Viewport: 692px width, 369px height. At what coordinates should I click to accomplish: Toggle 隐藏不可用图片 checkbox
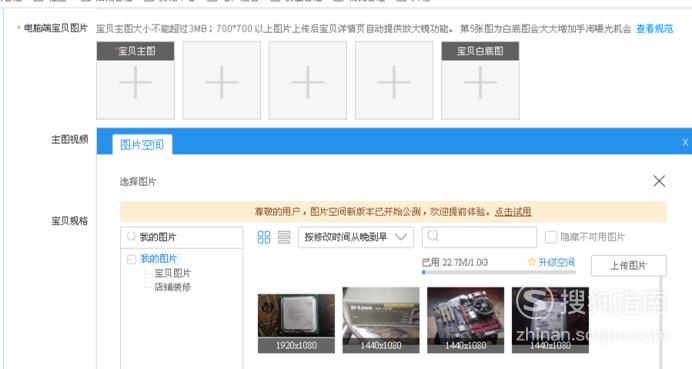pos(551,237)
